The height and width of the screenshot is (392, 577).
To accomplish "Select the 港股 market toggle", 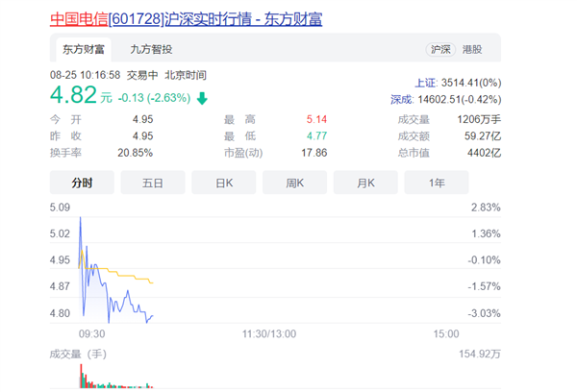I will pyautogui.click(x=473, y=50).
